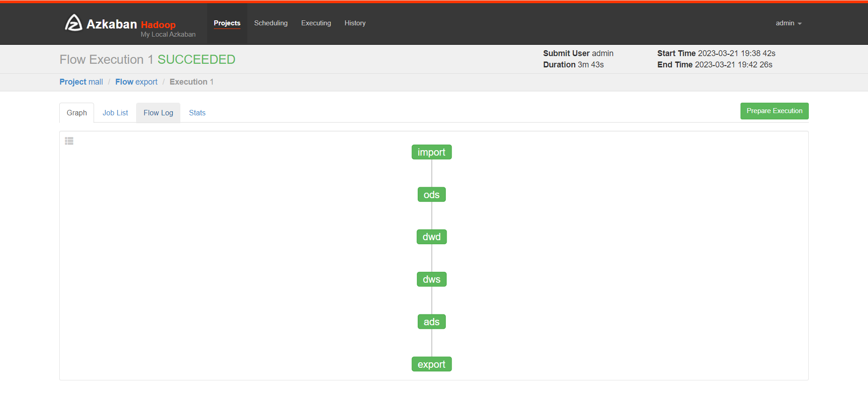Click the Start Time value text
This screenshot has height=408, width=868.
pyautogui.click(x=736, y=53)
